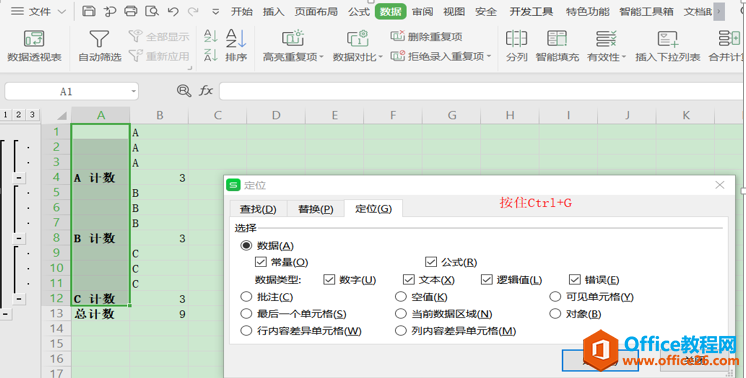Screen dimensions: 746x378
Task: Click 拒绝录入重复项 in ribbon
Action: coord(441,57)
